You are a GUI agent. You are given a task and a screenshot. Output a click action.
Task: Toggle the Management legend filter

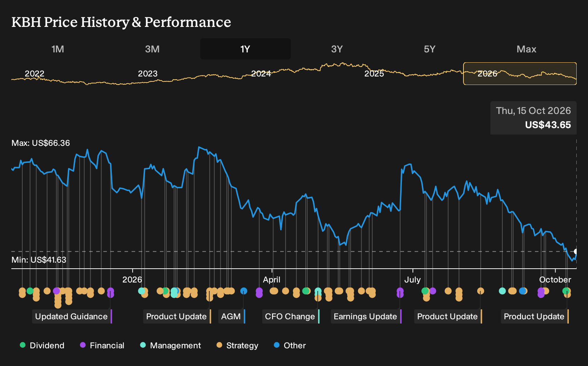[171, 345]
